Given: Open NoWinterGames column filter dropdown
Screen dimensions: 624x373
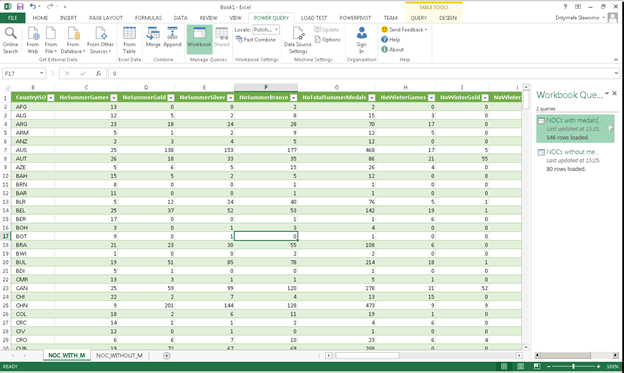Looking at the screenshot, I should (431, 98).
